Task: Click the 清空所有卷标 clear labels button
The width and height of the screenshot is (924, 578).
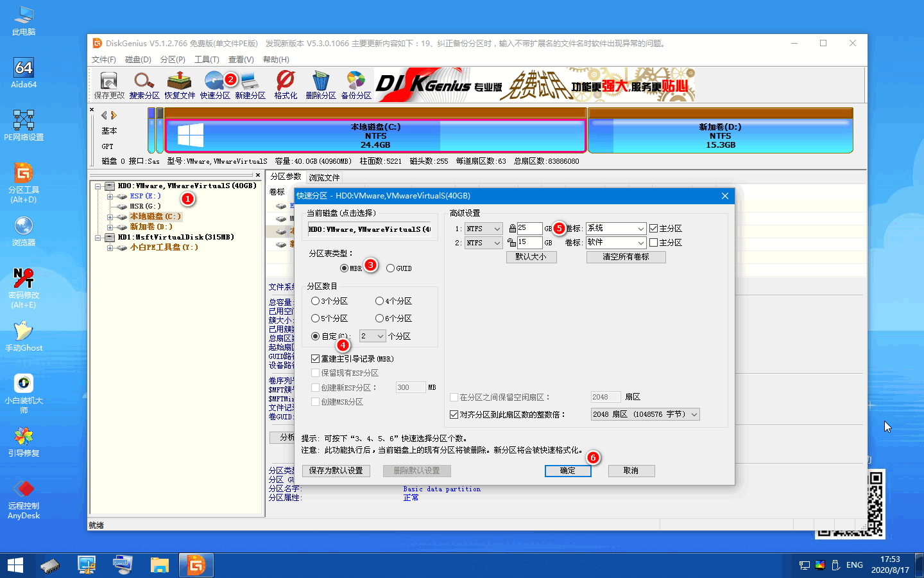Action: coord(626,256)
